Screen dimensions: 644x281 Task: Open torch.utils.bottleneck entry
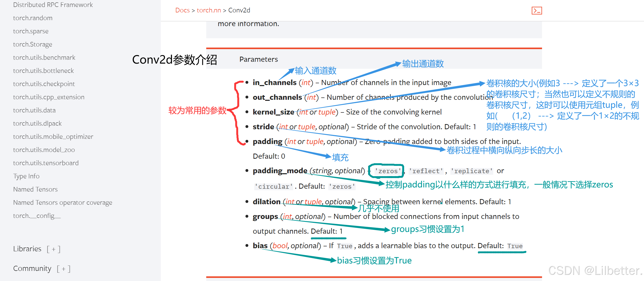43,71
